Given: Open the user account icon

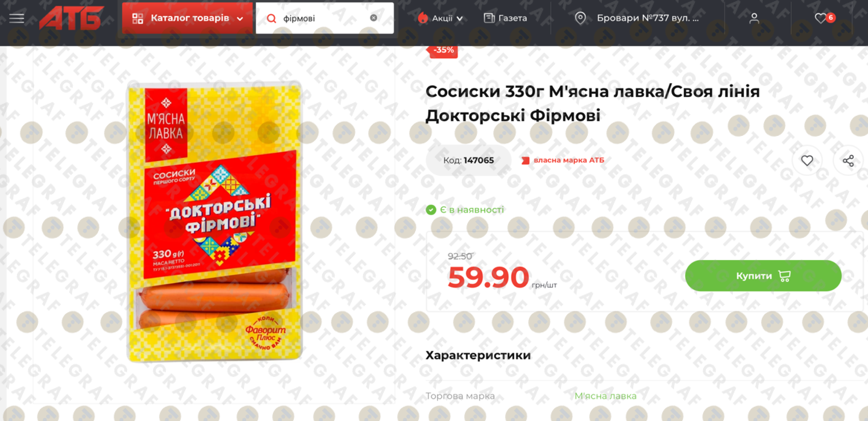Looking at the screenshot, I should pos(754,18).
